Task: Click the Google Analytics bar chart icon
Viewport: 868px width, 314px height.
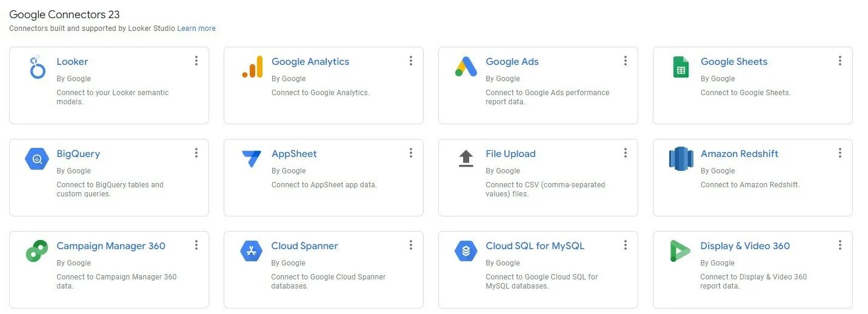Action: [x=252, y=67]
